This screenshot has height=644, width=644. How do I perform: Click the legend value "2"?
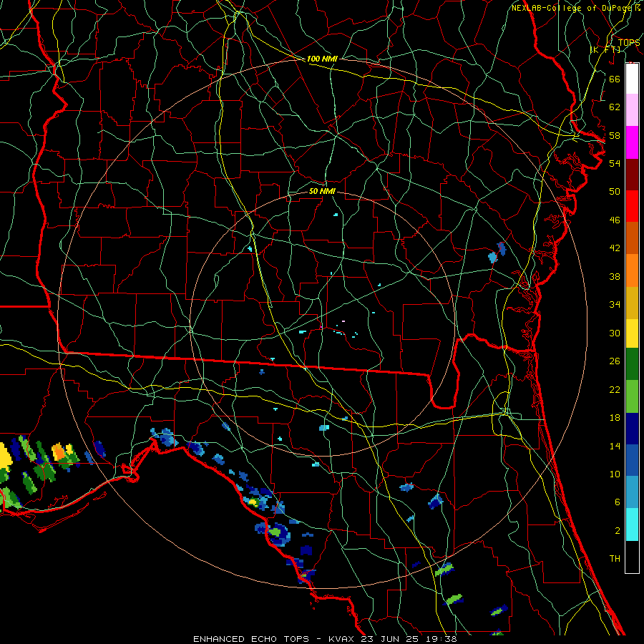(617, 531)
